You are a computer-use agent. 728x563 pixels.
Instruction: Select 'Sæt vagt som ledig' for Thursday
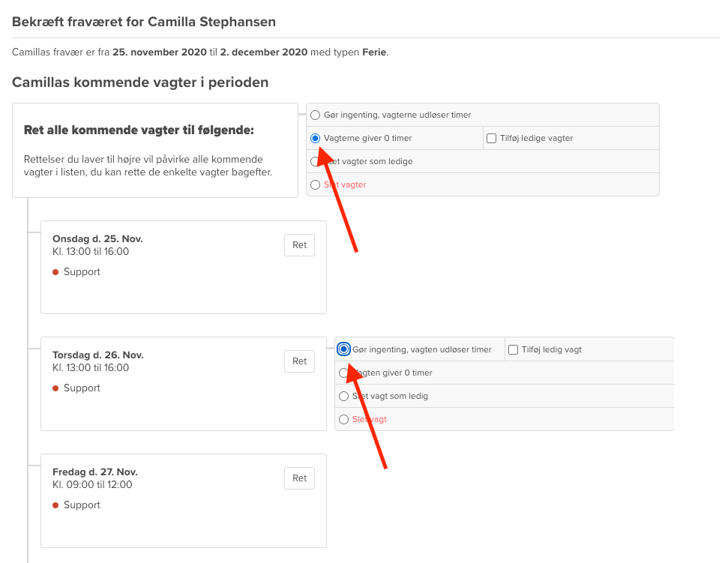pos(344,396)
